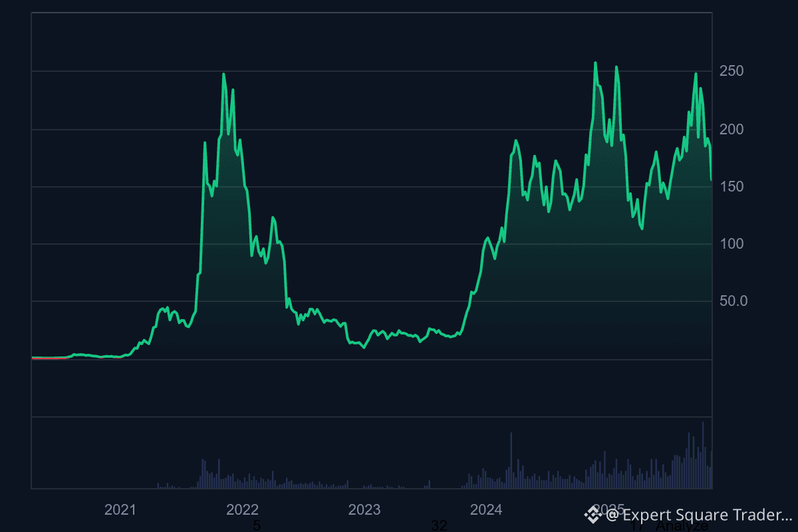The height and width of the screenshot is (532, 798).
Task: Click the number "5" below the 2022 label
Action: click(x=256, y=525)
